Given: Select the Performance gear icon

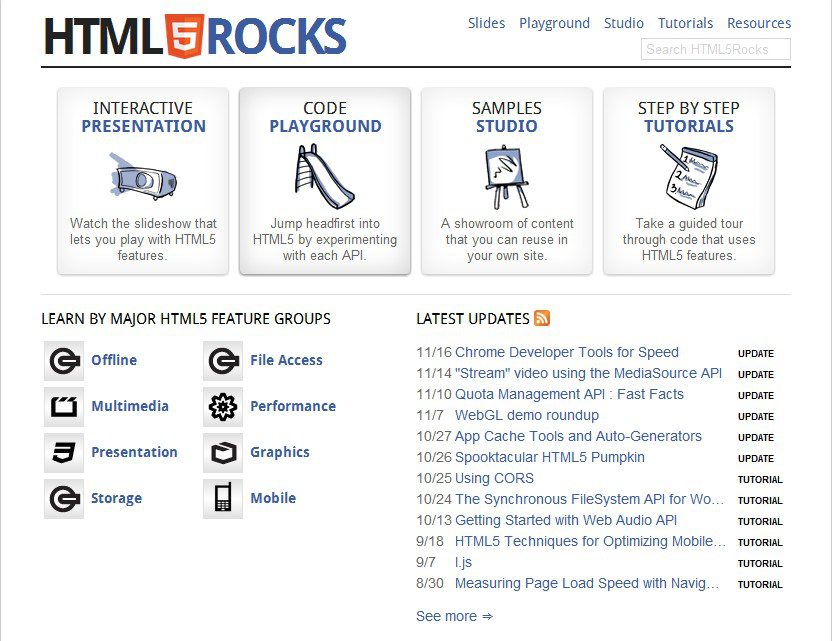Looking at the screenshot, I should tap(223, 407).
